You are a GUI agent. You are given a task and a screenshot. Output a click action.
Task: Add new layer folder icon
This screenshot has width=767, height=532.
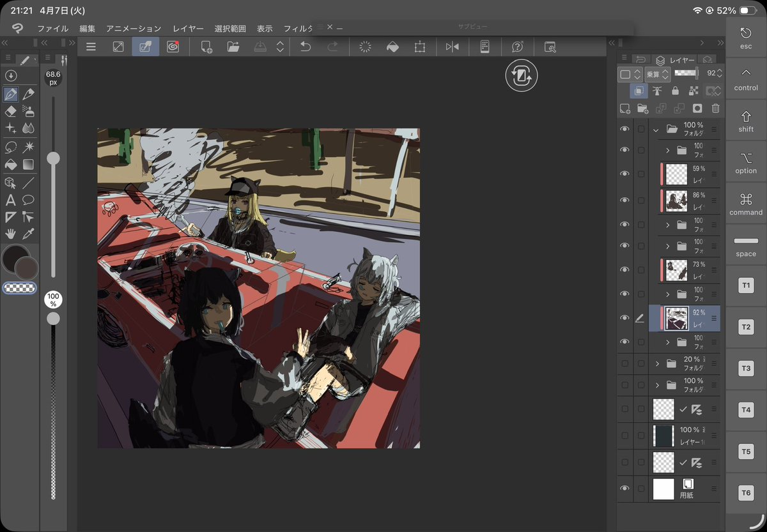point(643,109)
